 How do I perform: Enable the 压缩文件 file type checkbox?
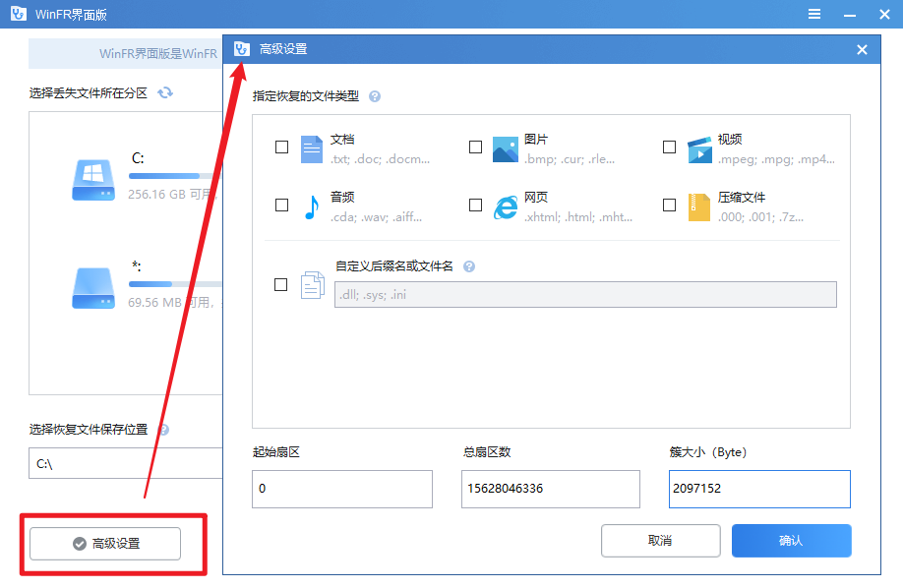669,206
